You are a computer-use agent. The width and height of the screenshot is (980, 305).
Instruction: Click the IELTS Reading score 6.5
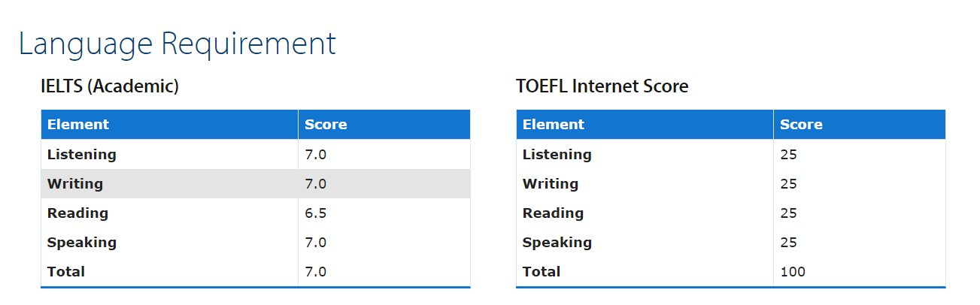(x=316, y=213)
